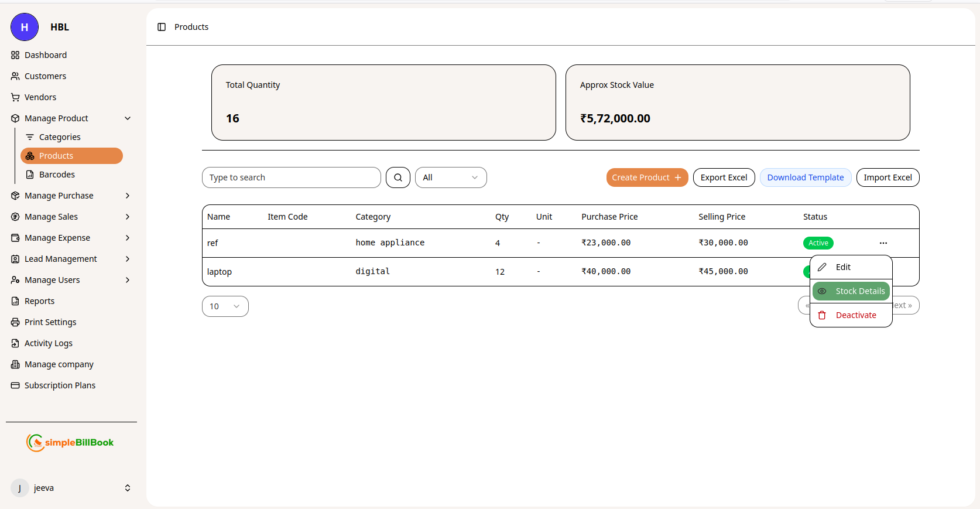Open Dashboard from the sidebar

tap(46, 55)
